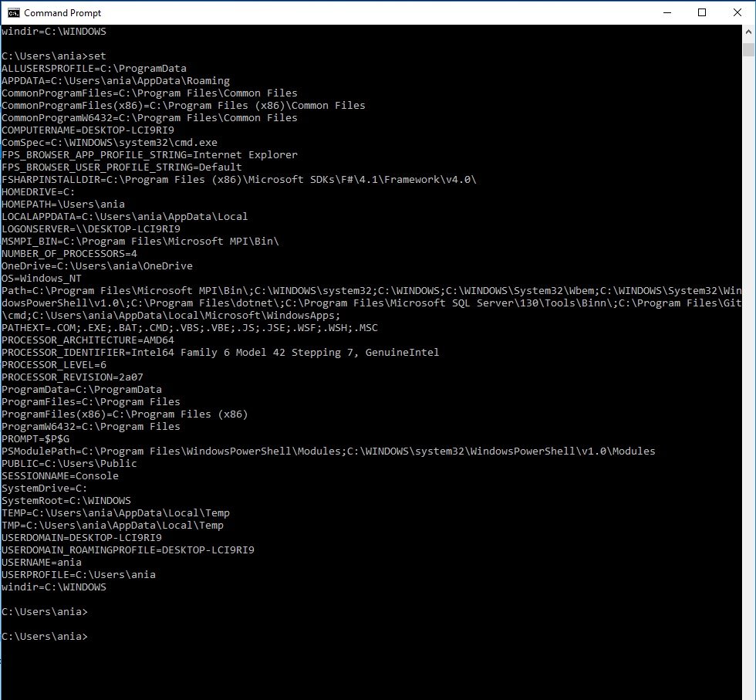
Task: Click the vertical scrollbar thumb
Action: pyautogui.click(x=748, y=49)
